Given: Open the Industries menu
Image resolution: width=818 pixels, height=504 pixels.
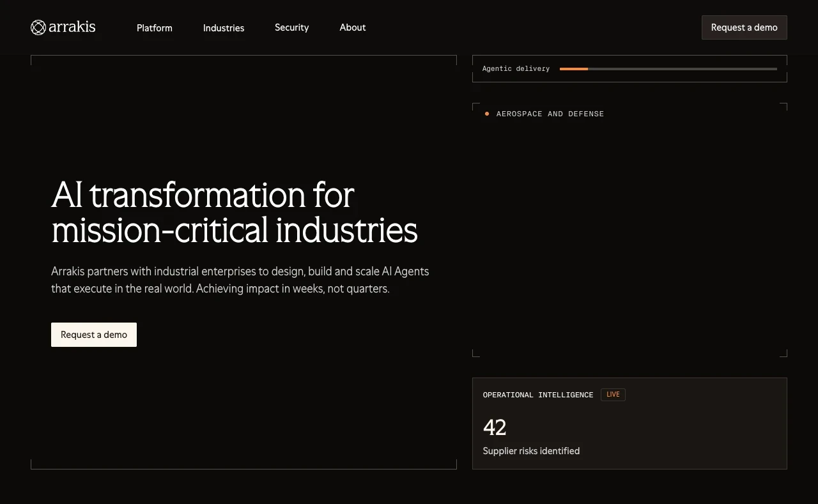Looking at the screenshot, I should click(224, 27).
